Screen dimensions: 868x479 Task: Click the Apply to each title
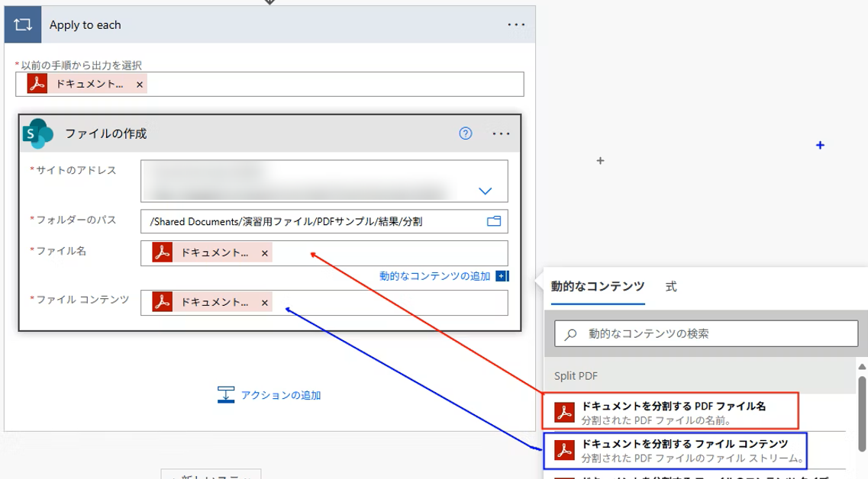[86, 25]
